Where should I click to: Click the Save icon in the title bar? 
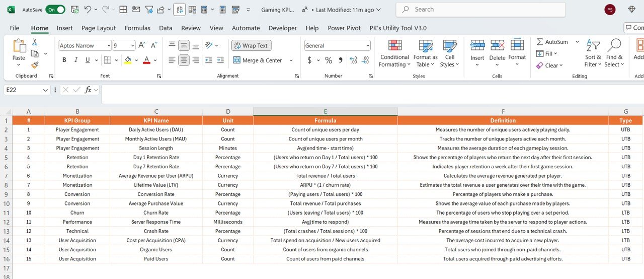74,10
